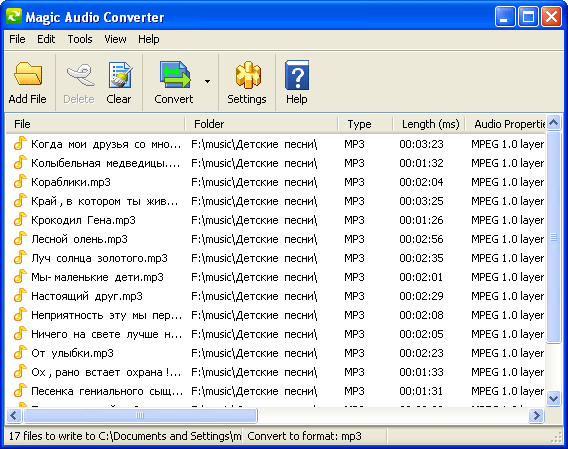Open the Help menu
Viewport: 568px width, 449px height.
[x=149, y=39]
